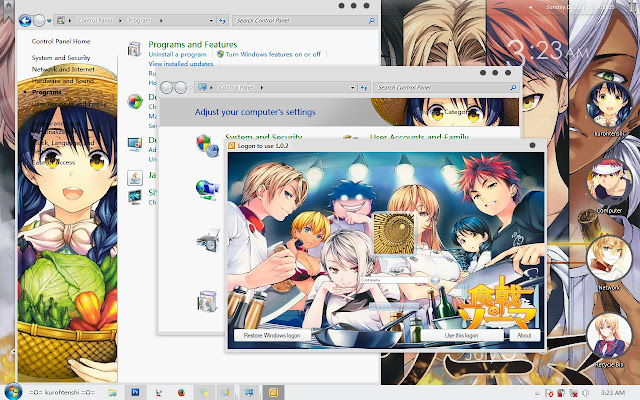This screenshot has height=400, width=640.
Task: Open Hardware and Sound in the left sidebar
Action: [63, 81]
